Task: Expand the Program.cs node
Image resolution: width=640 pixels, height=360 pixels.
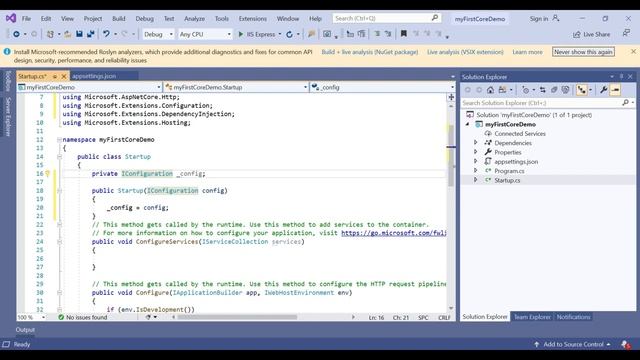Action: click(x=476, y=171)
